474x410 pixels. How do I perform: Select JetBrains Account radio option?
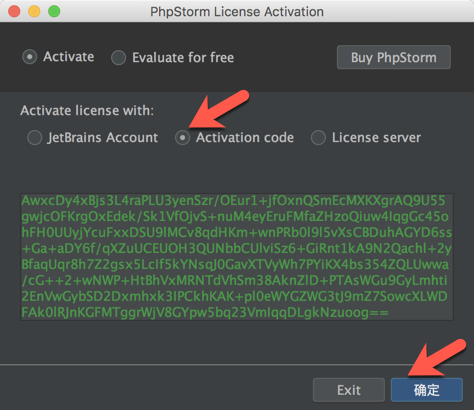34,138
